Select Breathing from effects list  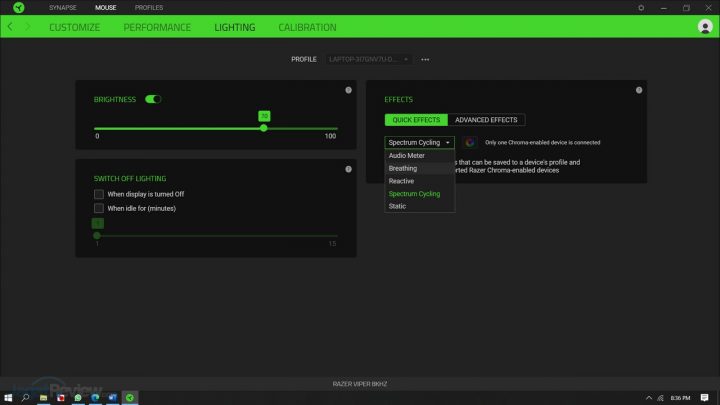403,168
